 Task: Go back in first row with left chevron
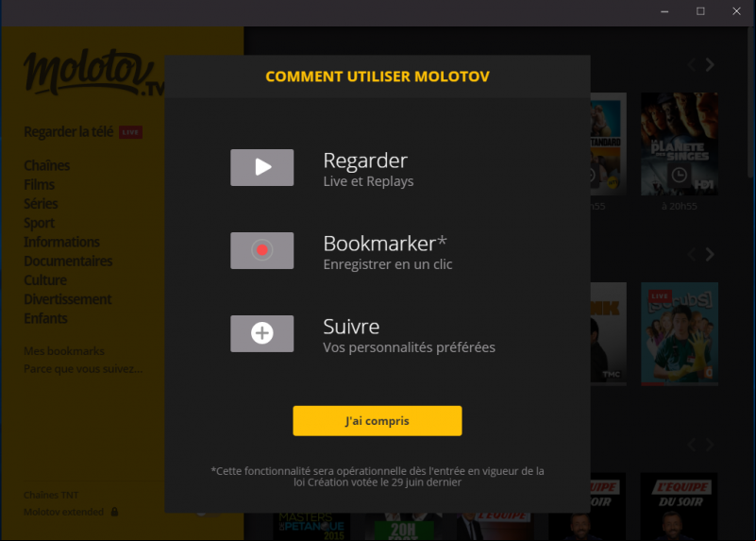[x=692, y=64]
